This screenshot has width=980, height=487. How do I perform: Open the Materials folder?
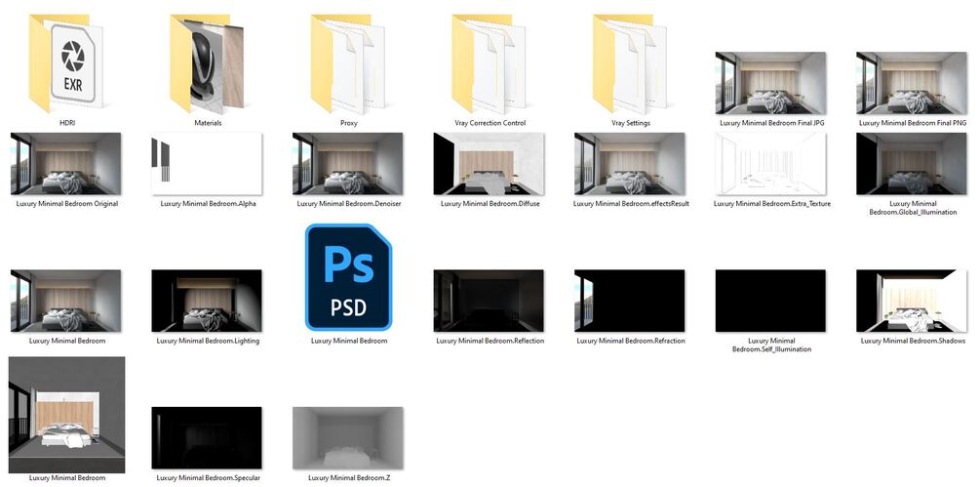click(x=207, y=63)
